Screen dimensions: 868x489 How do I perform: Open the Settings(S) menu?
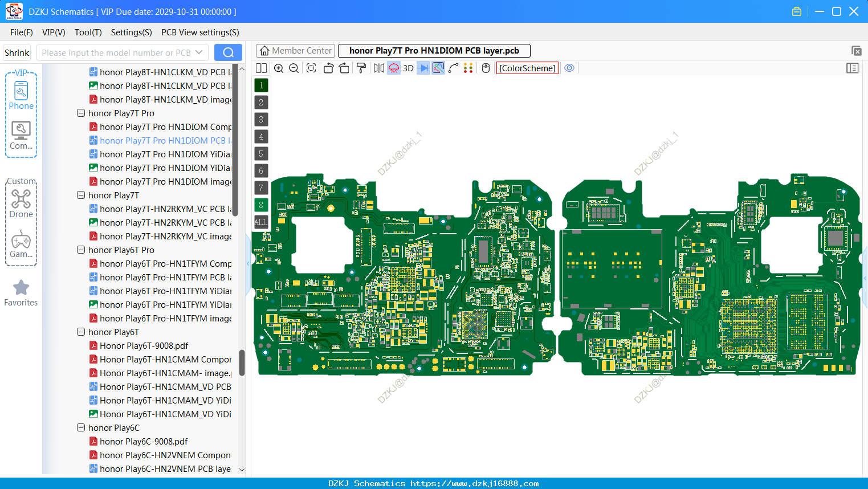(132, 32)
